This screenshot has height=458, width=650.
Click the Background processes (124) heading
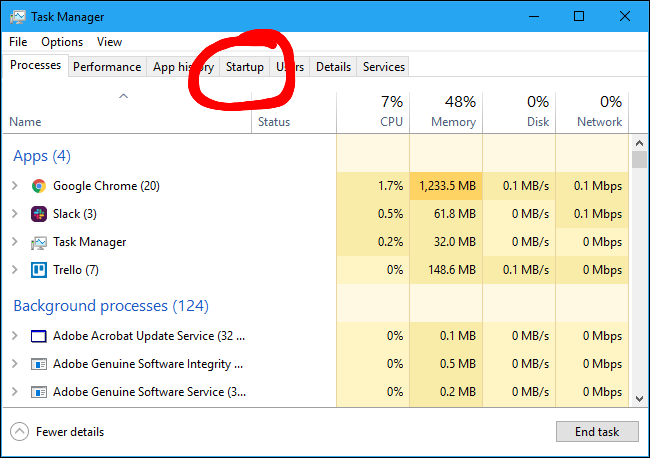pos(111,306)
